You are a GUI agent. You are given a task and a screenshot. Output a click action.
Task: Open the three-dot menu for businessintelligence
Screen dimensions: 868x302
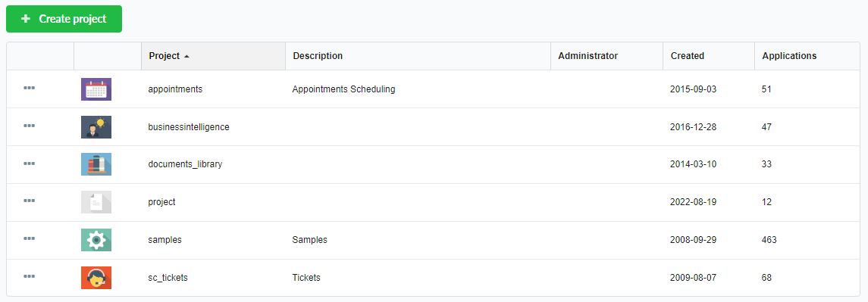pos(30,126)
